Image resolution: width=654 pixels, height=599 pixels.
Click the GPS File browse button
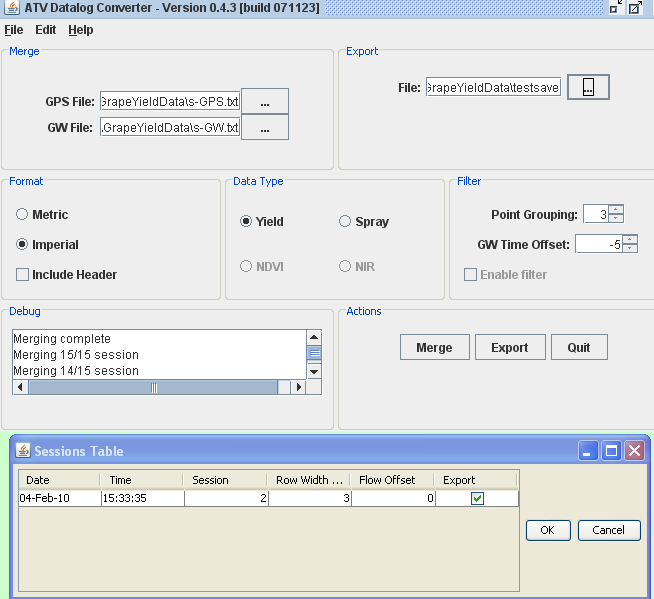[x=264, y=101]
